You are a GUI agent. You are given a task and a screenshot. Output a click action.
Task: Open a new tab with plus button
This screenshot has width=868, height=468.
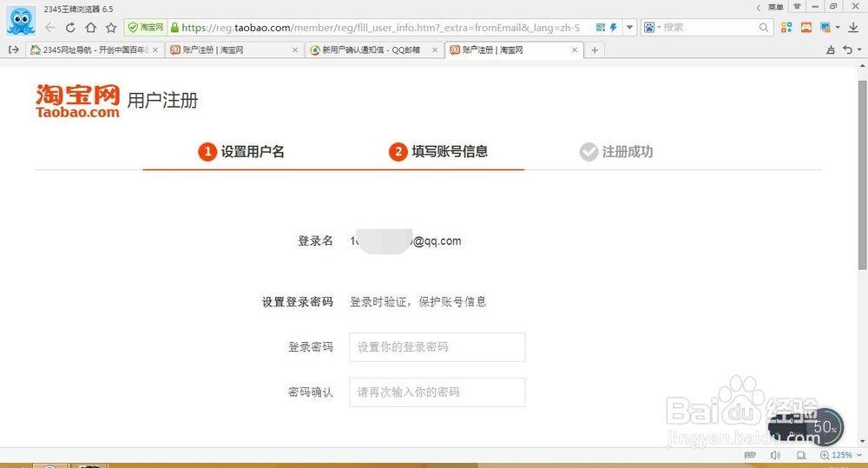[595, 49]
